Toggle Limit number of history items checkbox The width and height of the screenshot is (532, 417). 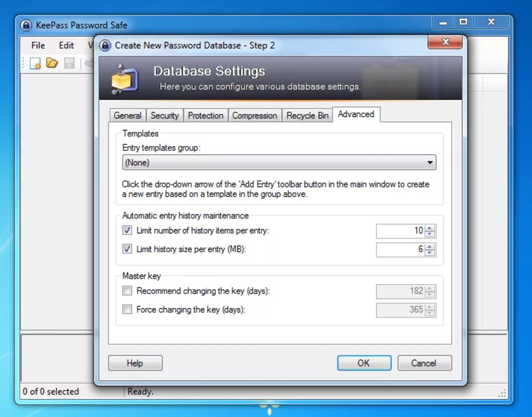coord(127,230)
